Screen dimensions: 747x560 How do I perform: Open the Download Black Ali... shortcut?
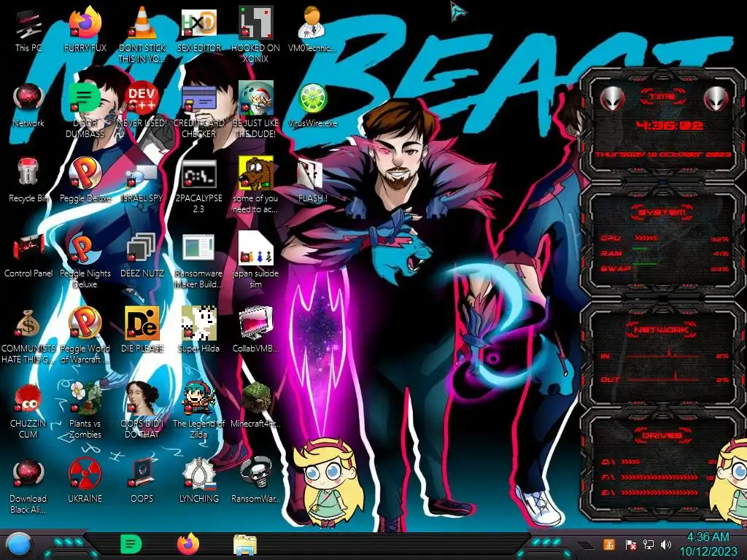coord(28,486)
